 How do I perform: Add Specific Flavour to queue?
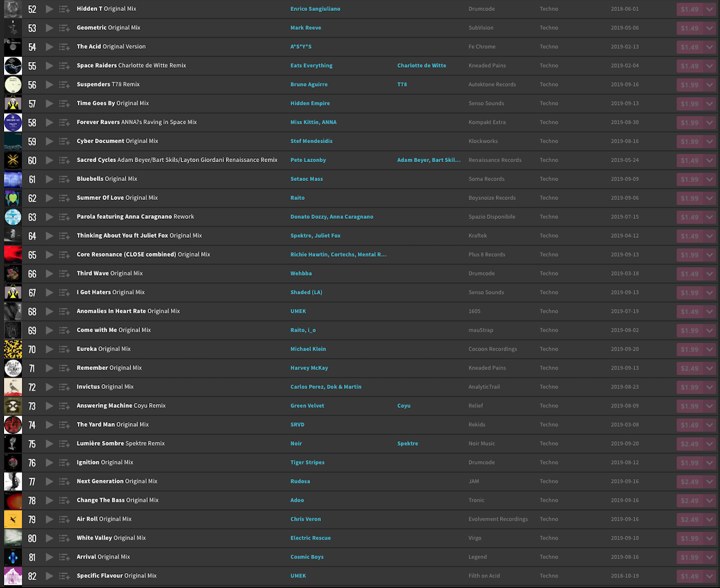click(x=64, y=577)
